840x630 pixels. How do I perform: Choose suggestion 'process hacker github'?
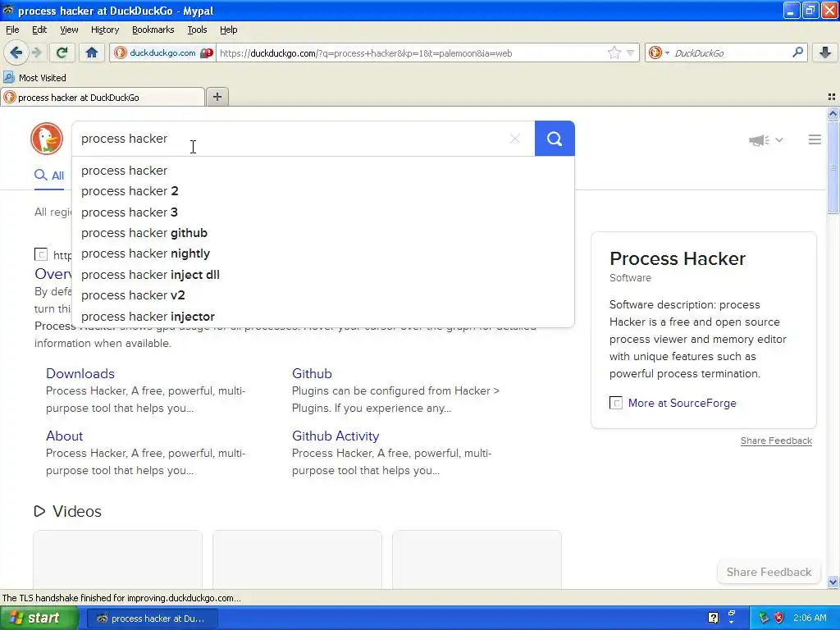point(323,233)
